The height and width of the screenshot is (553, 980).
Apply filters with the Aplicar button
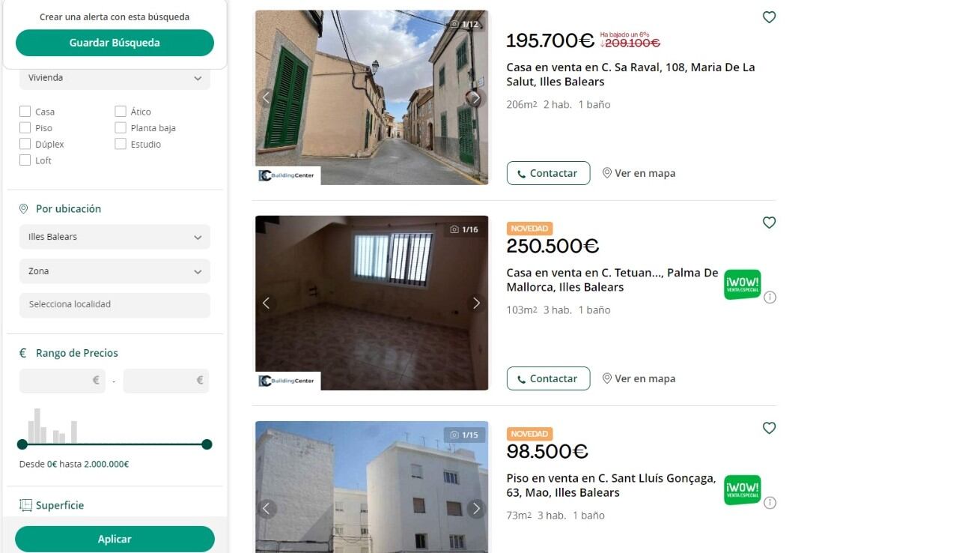[x=115, y=539]
